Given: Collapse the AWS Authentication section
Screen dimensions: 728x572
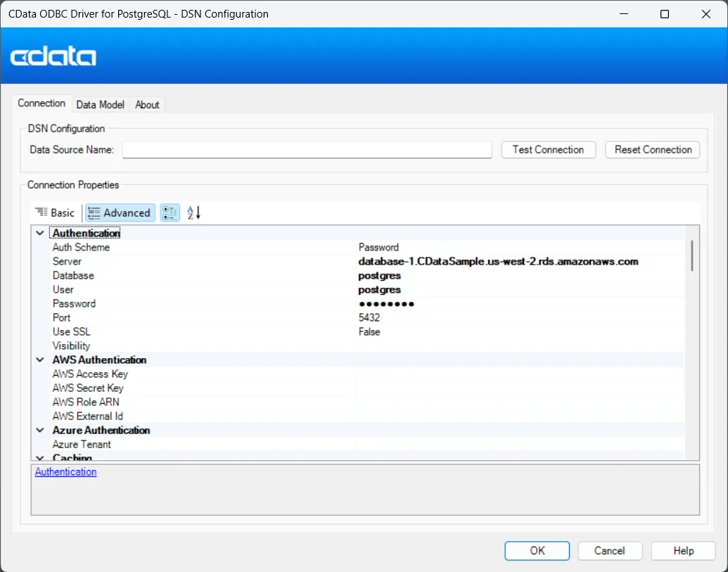Looking at the screenshot, I should (x=39, y=360).
